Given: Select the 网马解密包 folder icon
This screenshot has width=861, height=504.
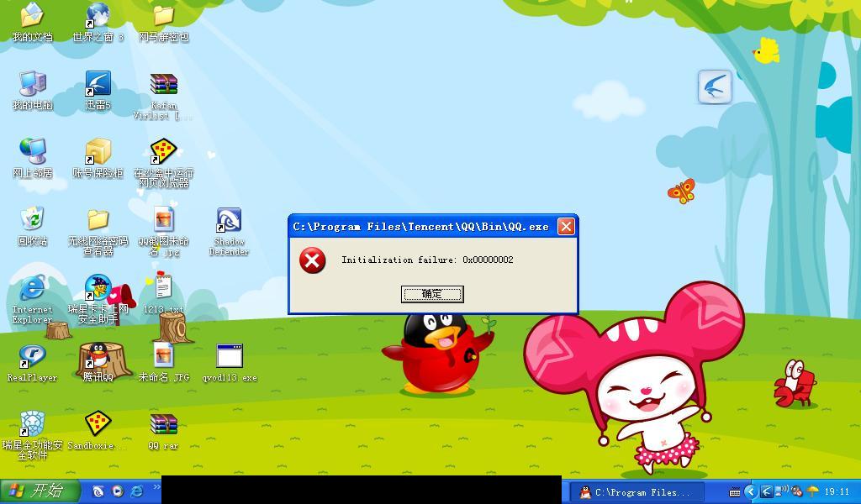Looking at the screenshot, I should click(x=164, y=23).
